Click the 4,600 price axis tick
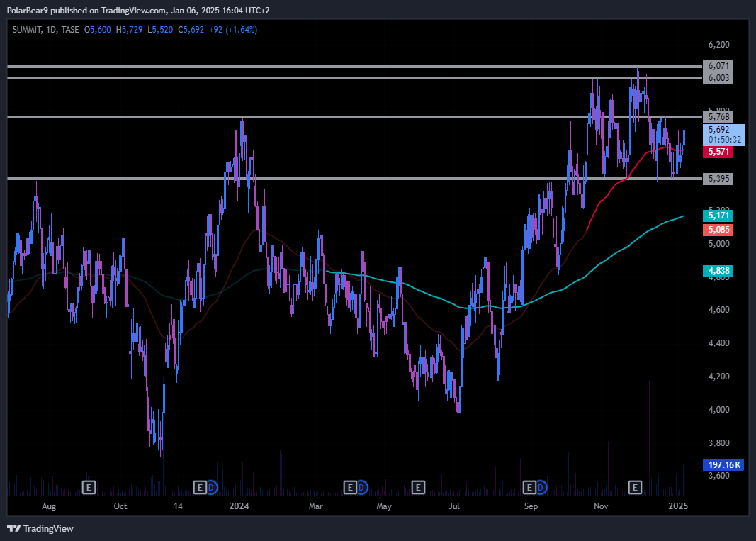 (x=718, y=310)
